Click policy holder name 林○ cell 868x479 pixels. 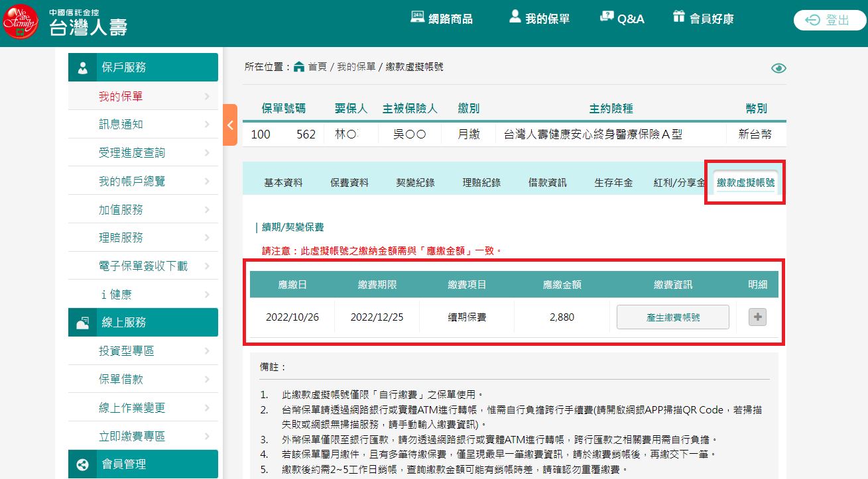coord(351,134)
